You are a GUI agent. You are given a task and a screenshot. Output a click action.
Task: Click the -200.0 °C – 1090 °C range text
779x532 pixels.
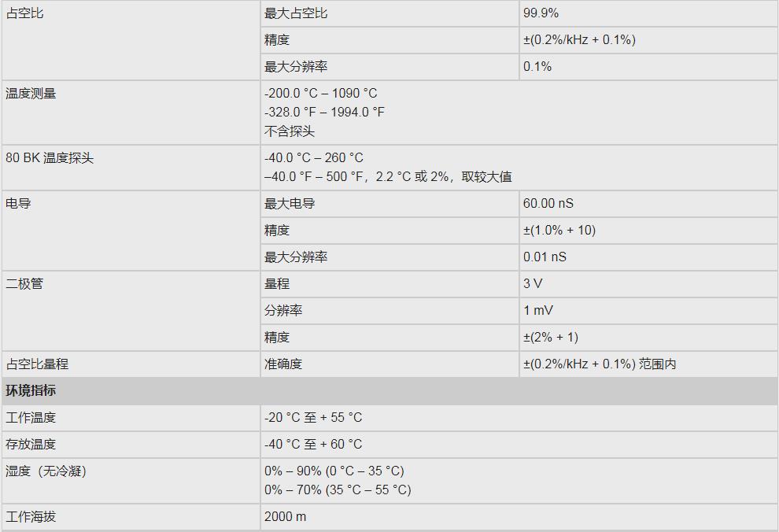coord(321,94)
